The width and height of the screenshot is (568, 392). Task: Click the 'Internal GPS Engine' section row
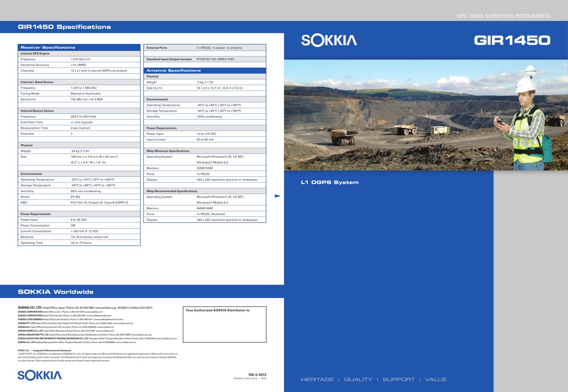tap(79, 53)
